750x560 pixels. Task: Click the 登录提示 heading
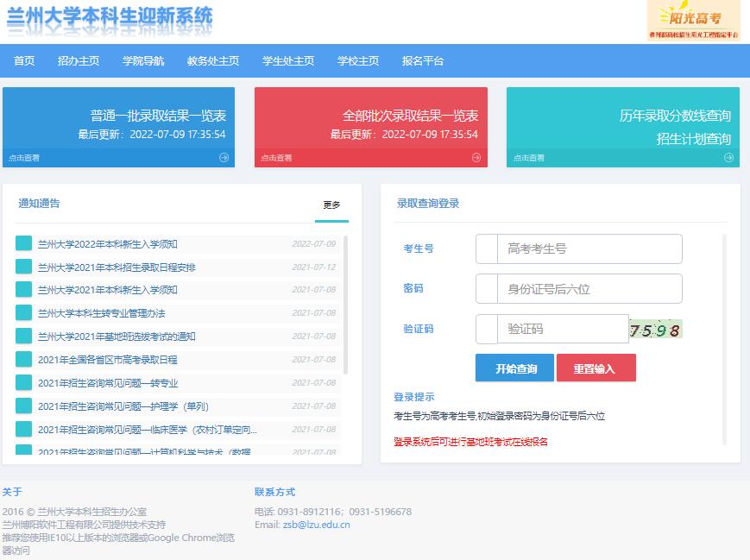(413, 397)
